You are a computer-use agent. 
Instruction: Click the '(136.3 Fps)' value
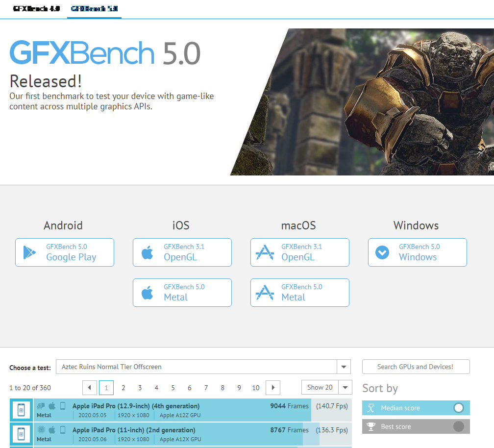coord(332,430)
